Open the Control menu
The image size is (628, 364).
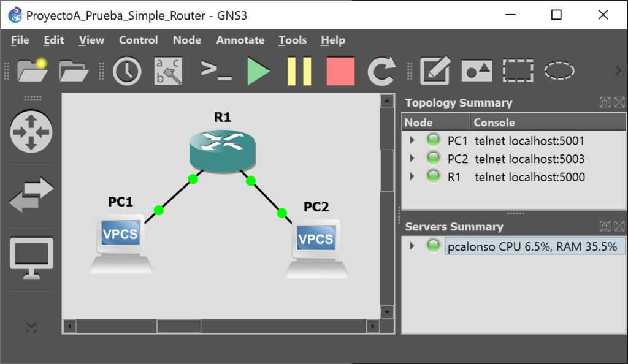click(138, 40)
